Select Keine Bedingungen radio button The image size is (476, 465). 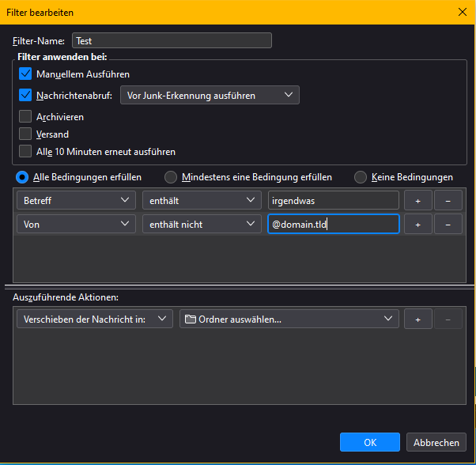(x=361, y=177)
